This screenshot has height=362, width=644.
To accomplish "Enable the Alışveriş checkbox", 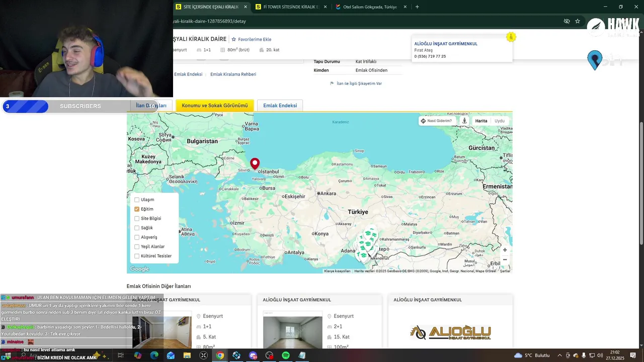I will point(137,237).
